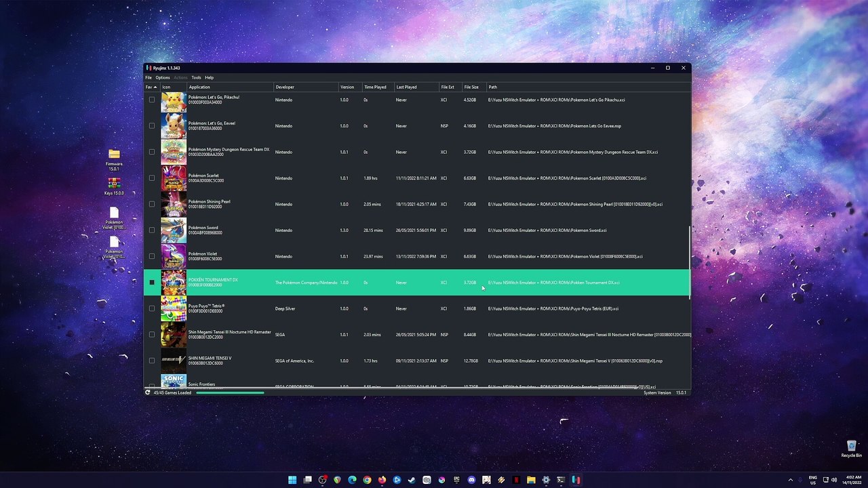Open Windows Settings gear on taskbar

[x=546, y=480]
